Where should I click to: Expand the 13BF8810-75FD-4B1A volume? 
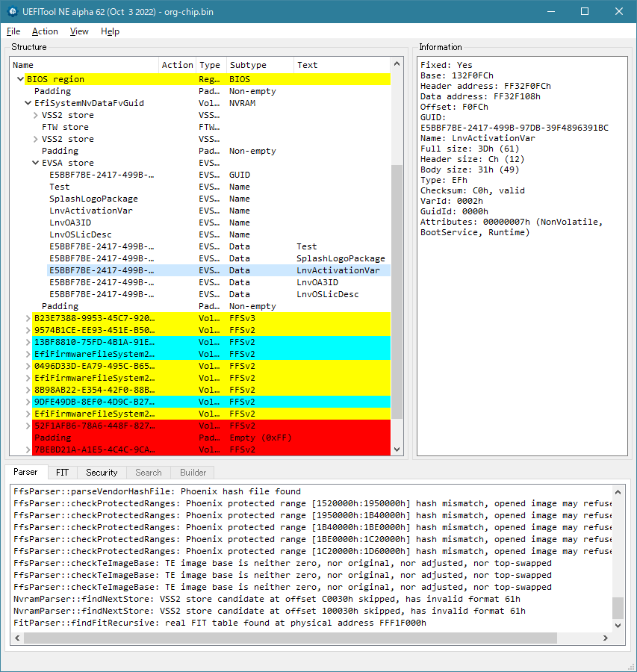(28, 343)
